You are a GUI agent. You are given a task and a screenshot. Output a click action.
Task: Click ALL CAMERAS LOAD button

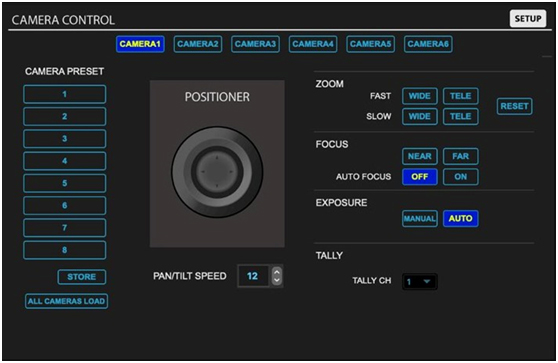coord(67,301)
